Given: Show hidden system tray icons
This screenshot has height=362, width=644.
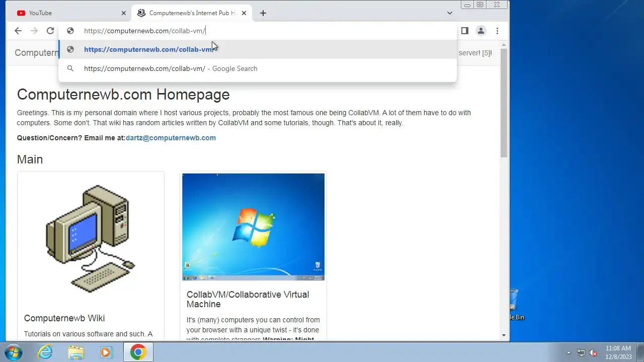Looking at the screenshot, I should [x=569, y=352].
